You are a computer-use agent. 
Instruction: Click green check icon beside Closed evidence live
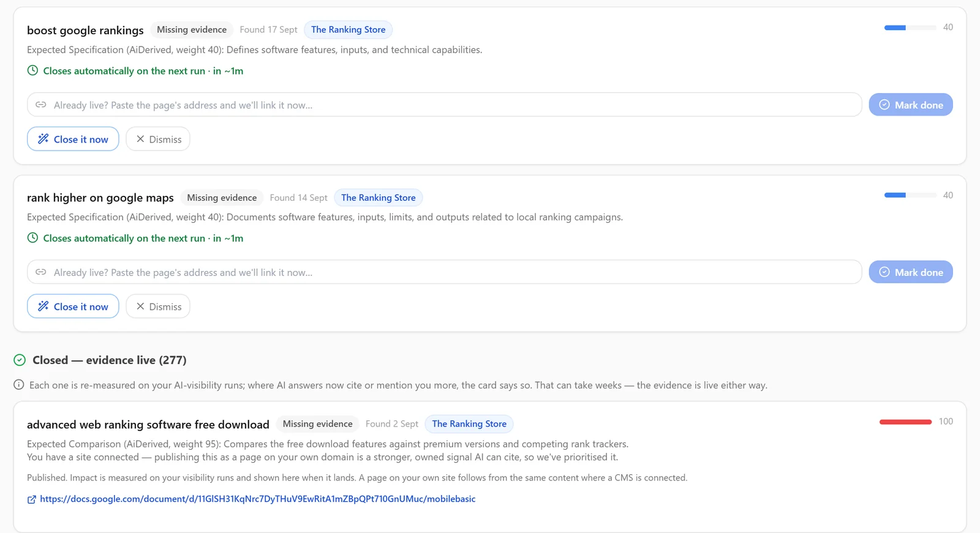(20, 360)
